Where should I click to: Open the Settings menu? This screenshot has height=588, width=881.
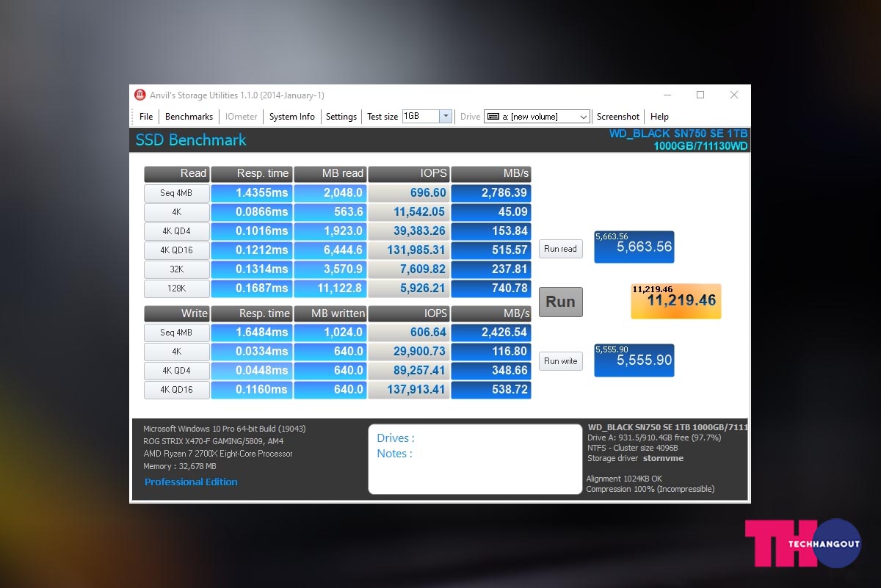(341, 117)
